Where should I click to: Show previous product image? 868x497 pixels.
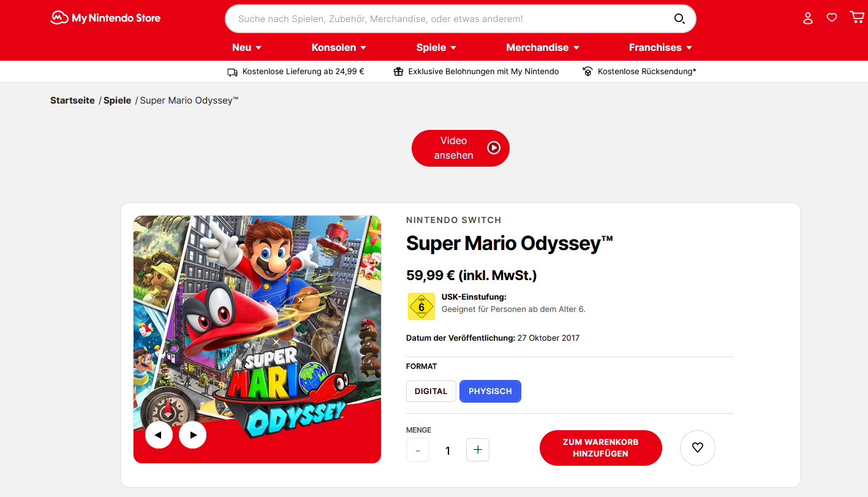159,435
